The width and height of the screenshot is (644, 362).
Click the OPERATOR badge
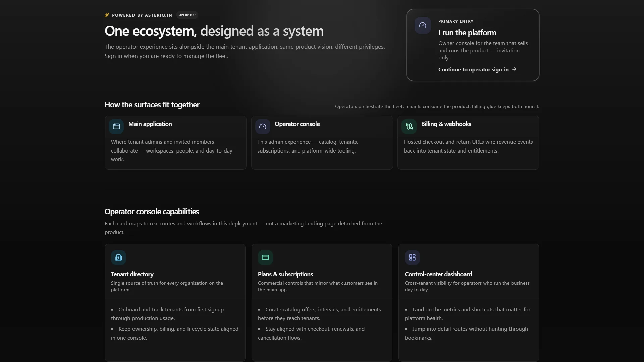pos(187,15)
